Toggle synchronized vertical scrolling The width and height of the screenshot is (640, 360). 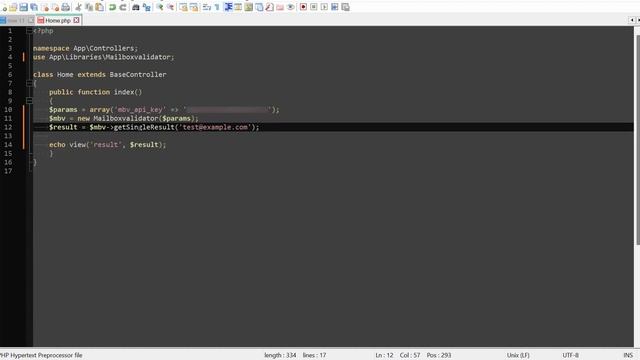pyautogui.click(x=183, y=7)
